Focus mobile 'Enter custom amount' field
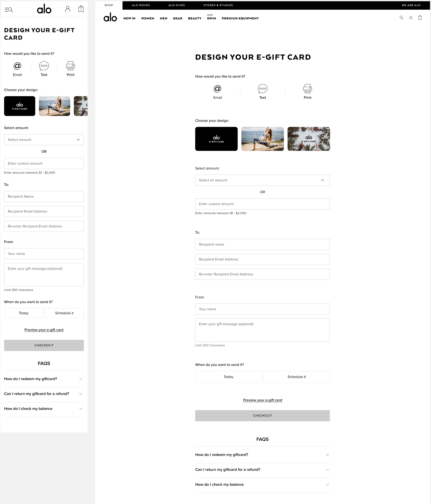 (44, 163)
